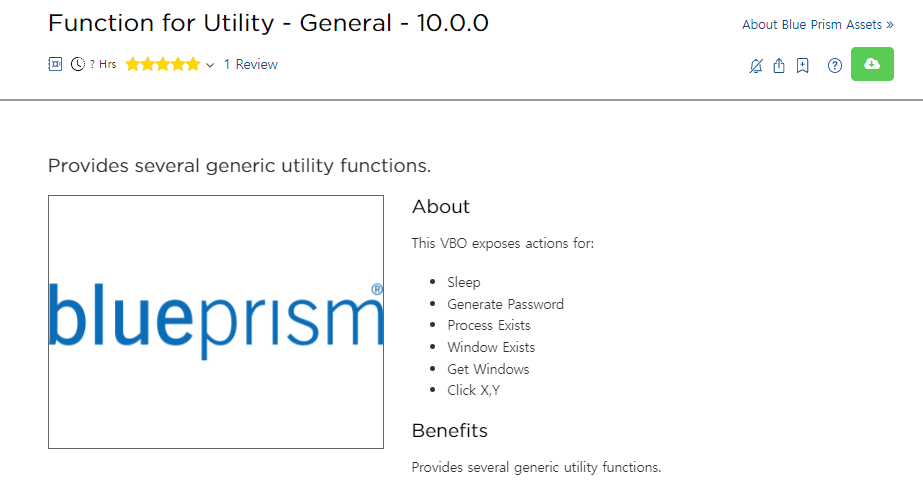Click the share asset icon
923x490 pixels.
(x=779, y=66)
